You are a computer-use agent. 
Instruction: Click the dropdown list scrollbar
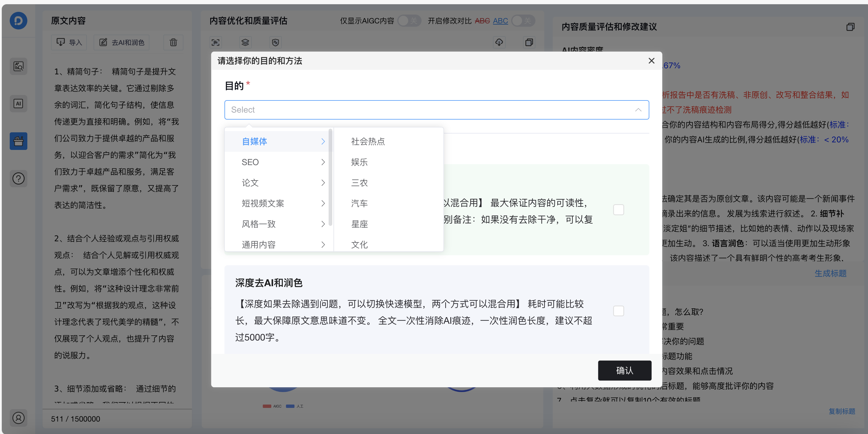(330, 178)
